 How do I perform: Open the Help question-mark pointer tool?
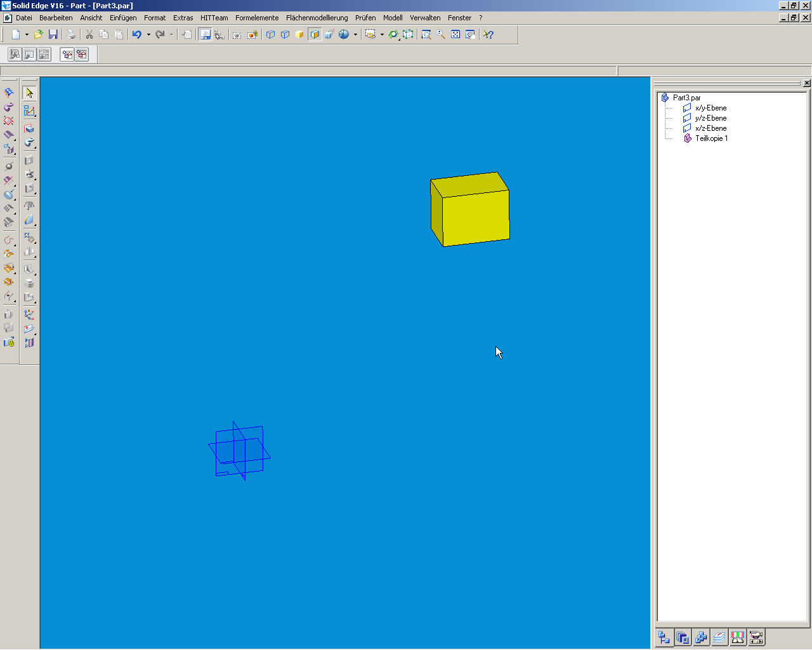pos(488,34)
